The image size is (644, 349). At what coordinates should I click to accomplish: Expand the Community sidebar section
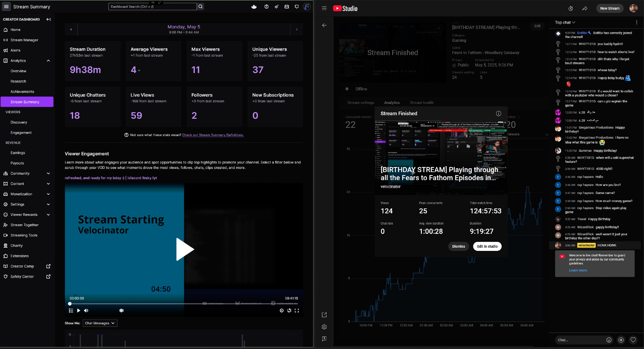pyautogui.click(x=48, y=173)
